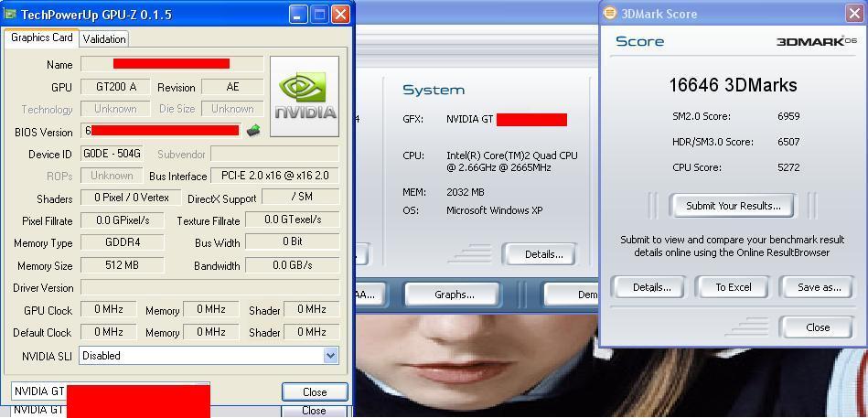Click the 3DMark Score title bar icon
The height and width of the screenshot is (418, 868).
(610, 13)
